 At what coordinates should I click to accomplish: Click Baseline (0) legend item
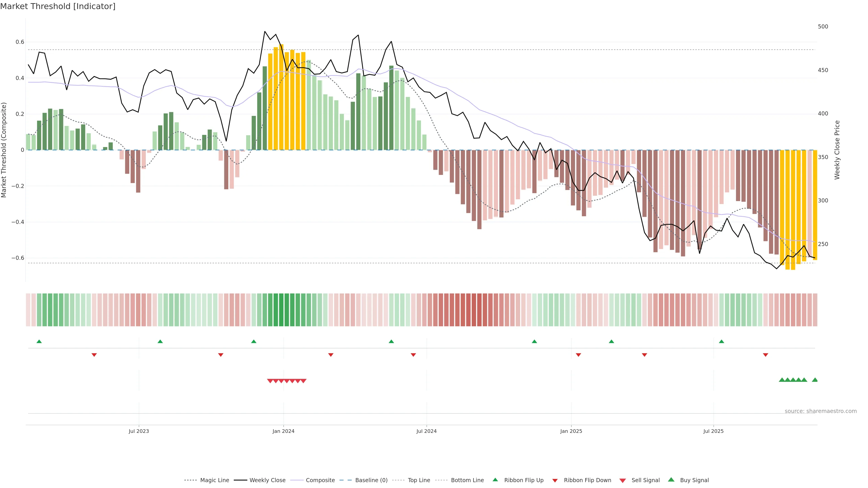(371, 480)
